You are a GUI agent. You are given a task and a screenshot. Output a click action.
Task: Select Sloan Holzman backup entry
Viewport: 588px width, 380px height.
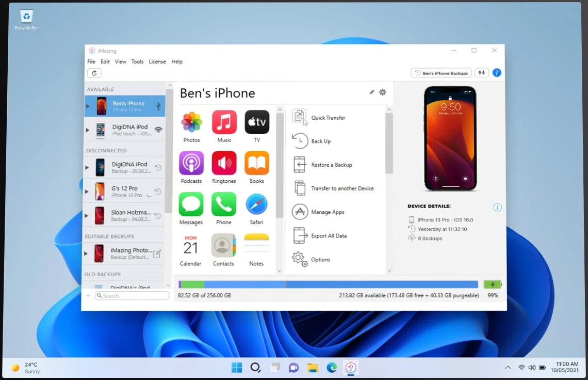(124, 215)
